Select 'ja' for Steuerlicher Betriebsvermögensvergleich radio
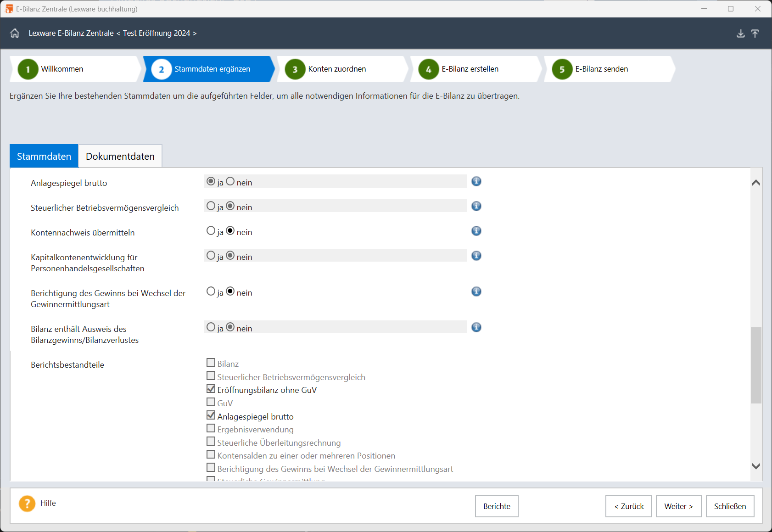 [211, 206]
